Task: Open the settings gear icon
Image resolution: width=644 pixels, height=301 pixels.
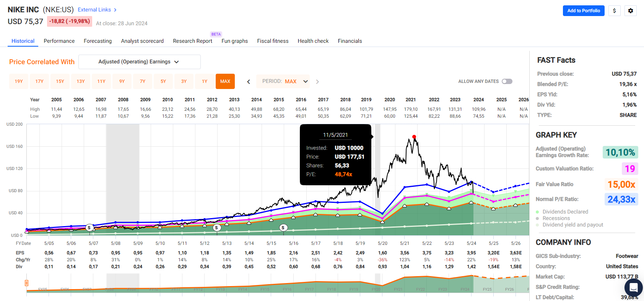Action: click(x=630, y=11)
